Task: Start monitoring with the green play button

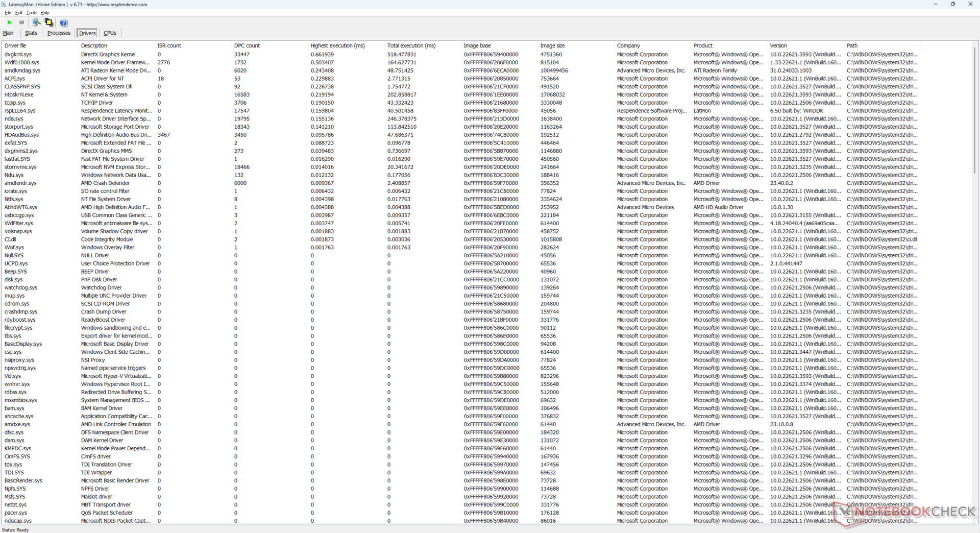Action: click(x=9, y=22)
